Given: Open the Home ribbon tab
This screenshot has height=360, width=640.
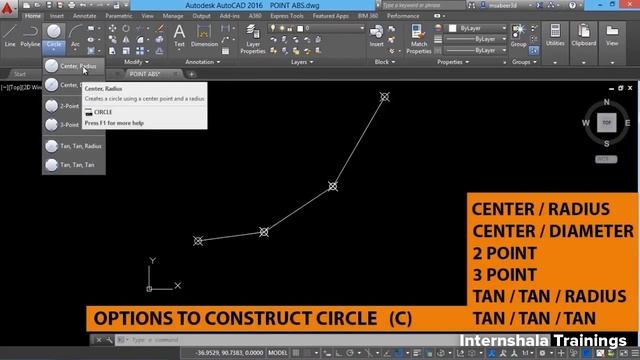Looking at the screenshot, I should (x=32, y=16).
